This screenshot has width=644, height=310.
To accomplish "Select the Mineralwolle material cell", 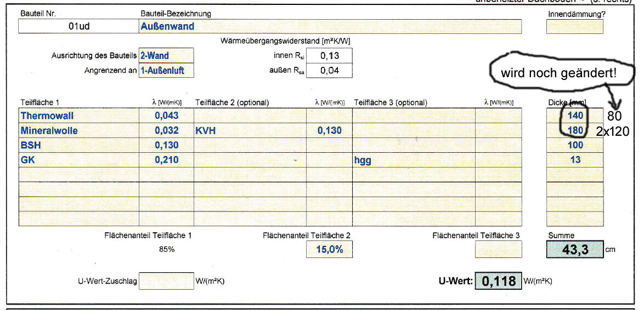I will click(x=78, y=130).
